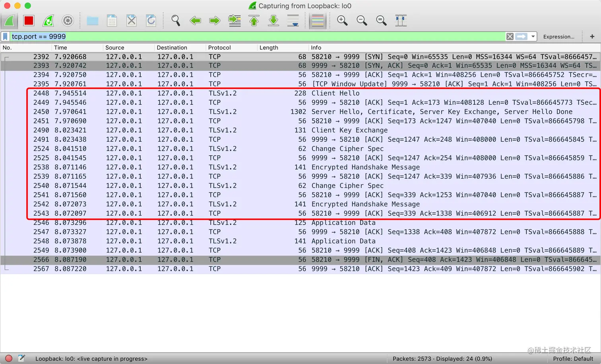Open a capture file
This screenshot has height=364, width=601.
(93, 21)
